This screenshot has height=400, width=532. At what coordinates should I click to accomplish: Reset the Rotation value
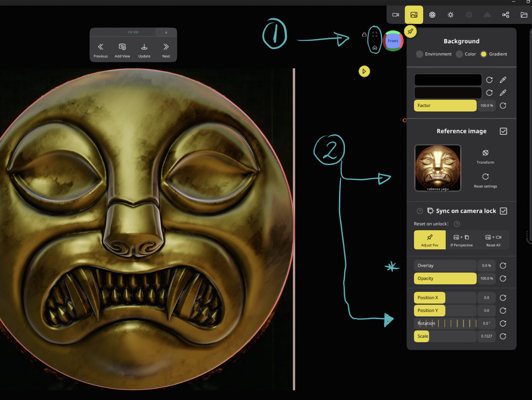coord(503,323)
